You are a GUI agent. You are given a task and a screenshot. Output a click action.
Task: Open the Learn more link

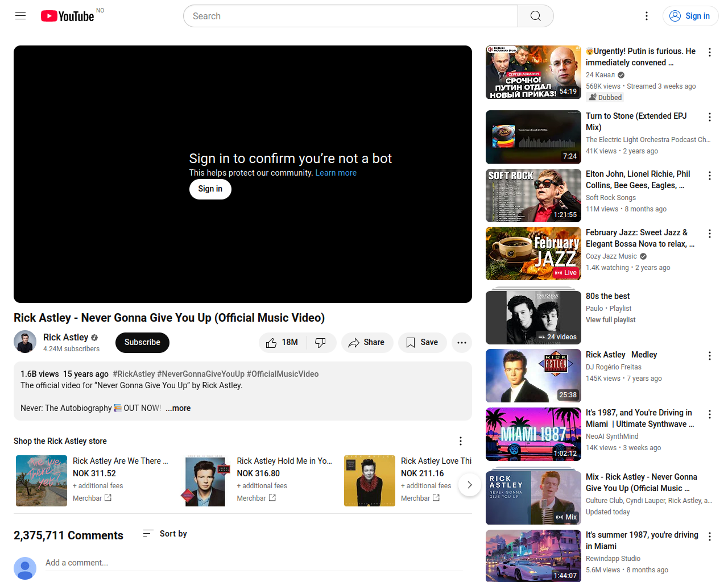[336, 173]
